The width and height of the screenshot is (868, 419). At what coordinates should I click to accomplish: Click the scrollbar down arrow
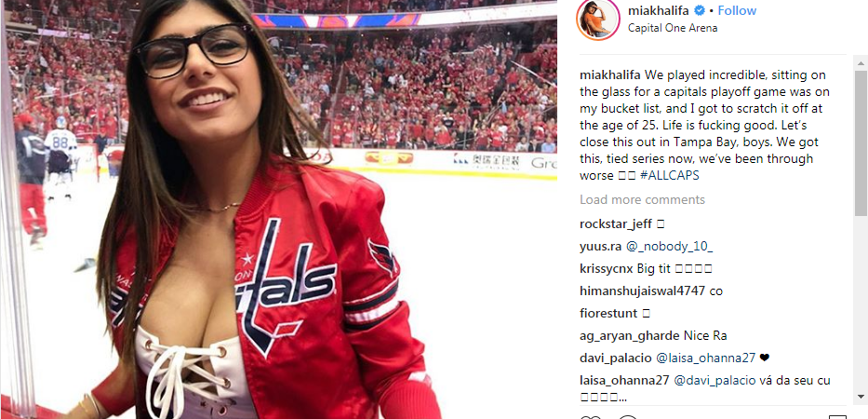pyautogui.click(x=861, y=397)
